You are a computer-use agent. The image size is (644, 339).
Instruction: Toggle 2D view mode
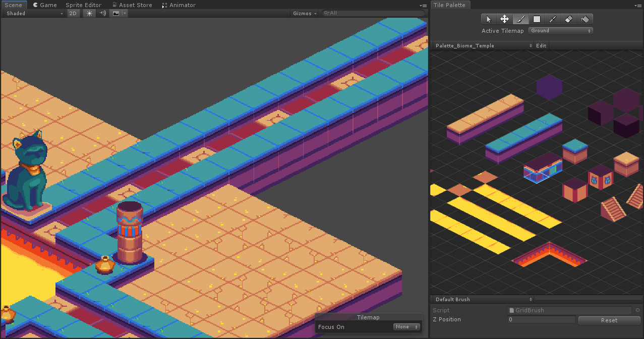[x=73, y=13]
